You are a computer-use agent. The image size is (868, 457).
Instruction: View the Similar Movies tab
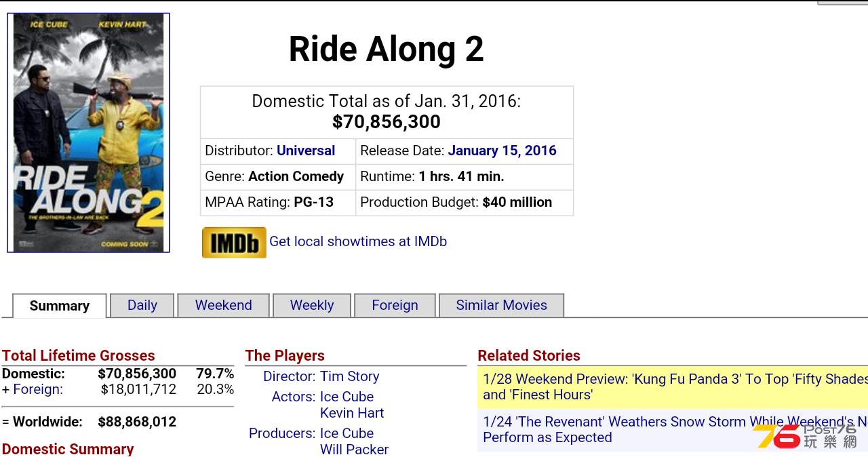(x=501, y=305)
